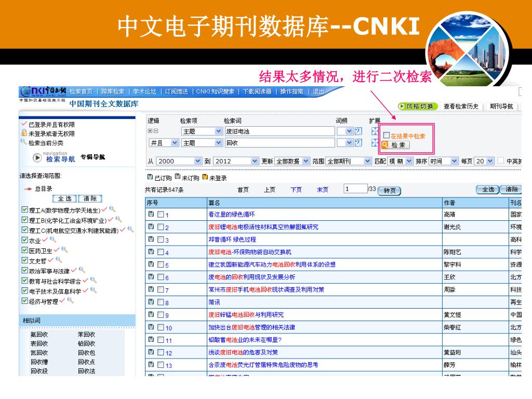Toggle the 中英扩展 checkbox
Viewport: 532px width, 399px height.
(x=501, y=161)
